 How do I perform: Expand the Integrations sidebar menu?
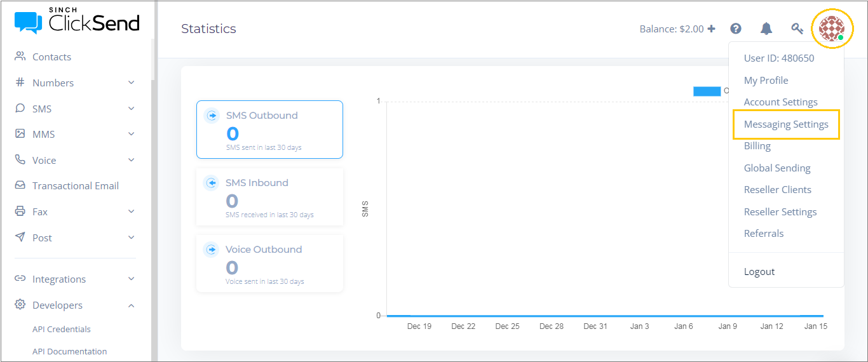point(75,279)
